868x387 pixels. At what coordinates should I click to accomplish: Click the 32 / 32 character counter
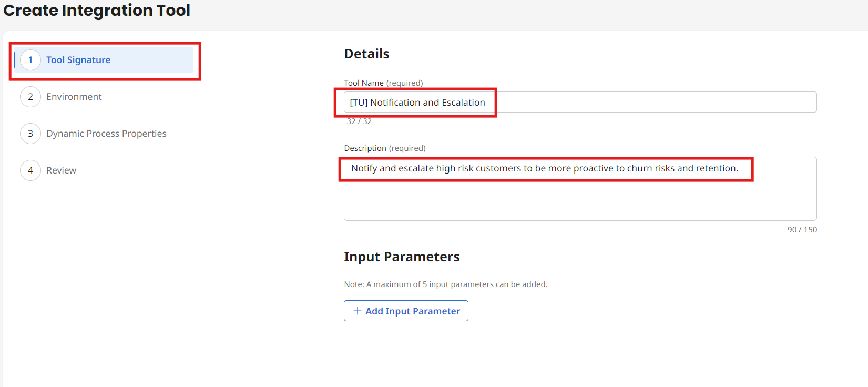click(x=359, y=121)
